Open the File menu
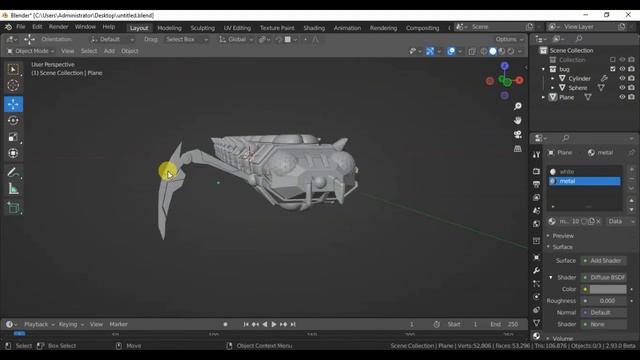 [x=20, y=27]
